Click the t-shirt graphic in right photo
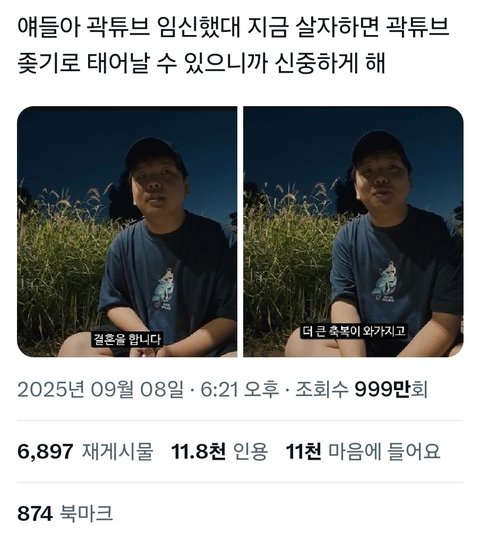 [385, 282]
